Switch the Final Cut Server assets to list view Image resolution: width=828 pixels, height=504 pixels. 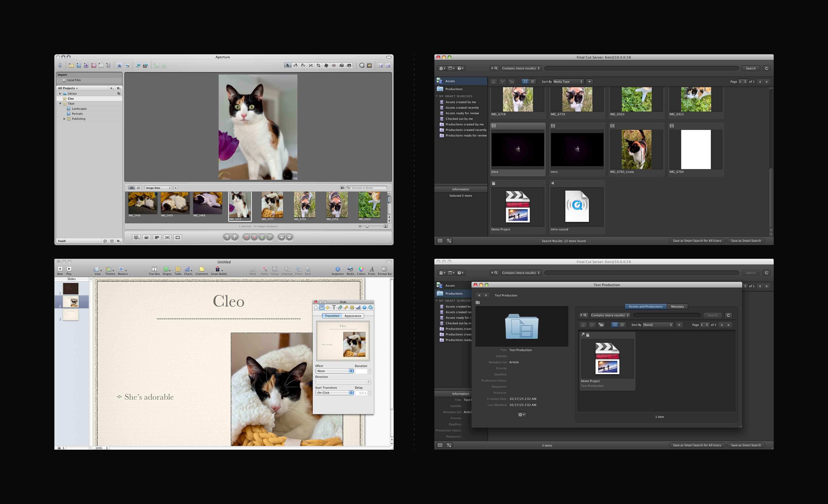[x=532, y=82]
